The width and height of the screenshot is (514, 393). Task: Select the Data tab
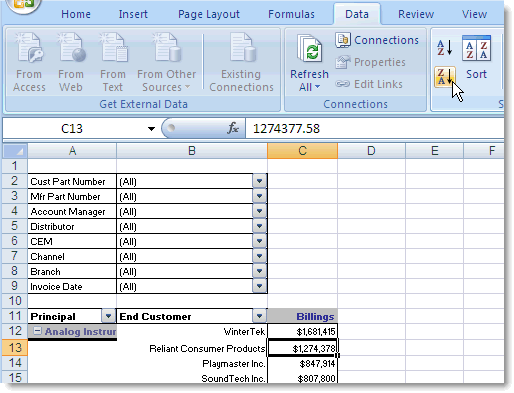[x=357, y=14]
